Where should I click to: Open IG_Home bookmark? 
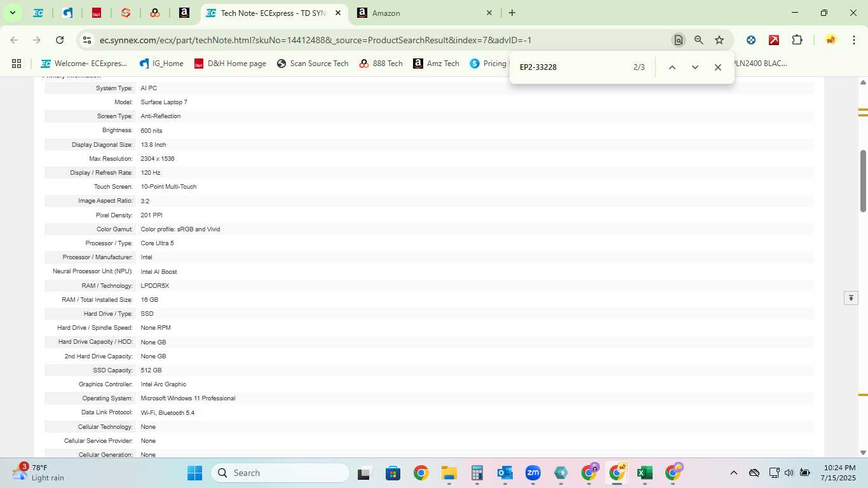pyautogui.click(x=161, y=64)
